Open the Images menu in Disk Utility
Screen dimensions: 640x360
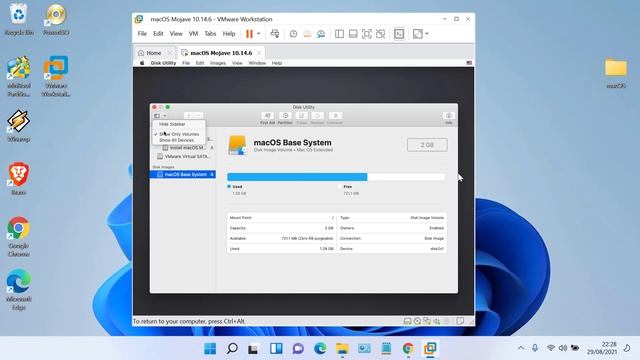[218, 63]
